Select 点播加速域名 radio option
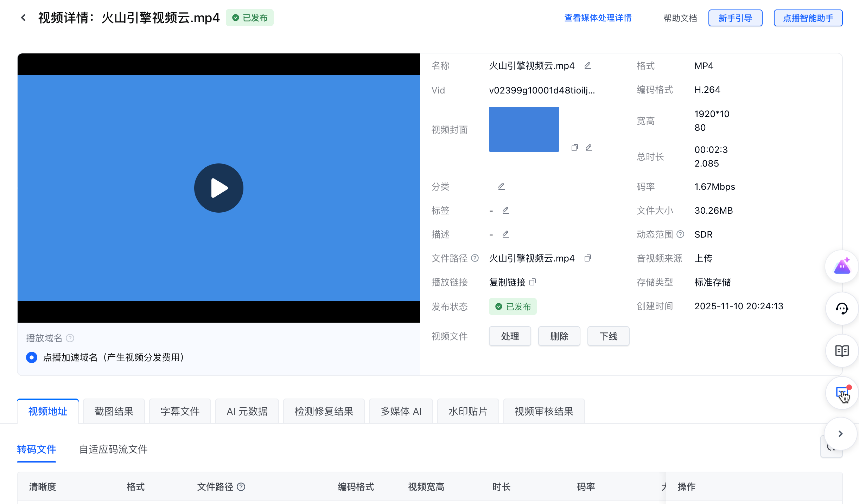 tap(32, 357)
